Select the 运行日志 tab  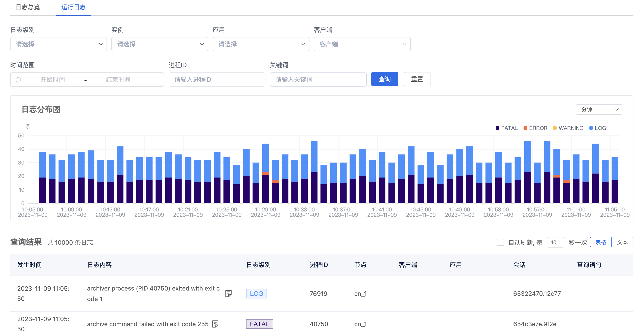click(x=73, y=7)
